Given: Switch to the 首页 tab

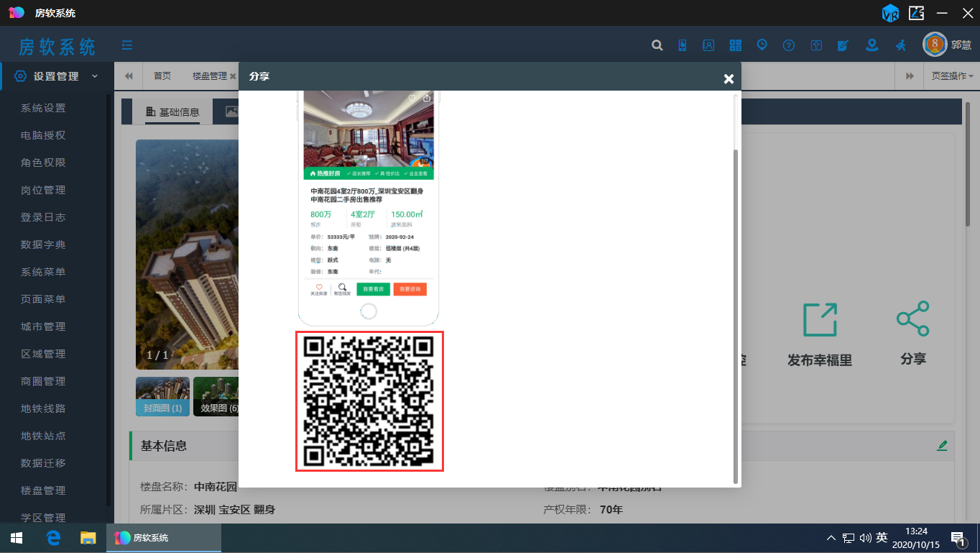Looking at the screenshot, I should 162,76.
